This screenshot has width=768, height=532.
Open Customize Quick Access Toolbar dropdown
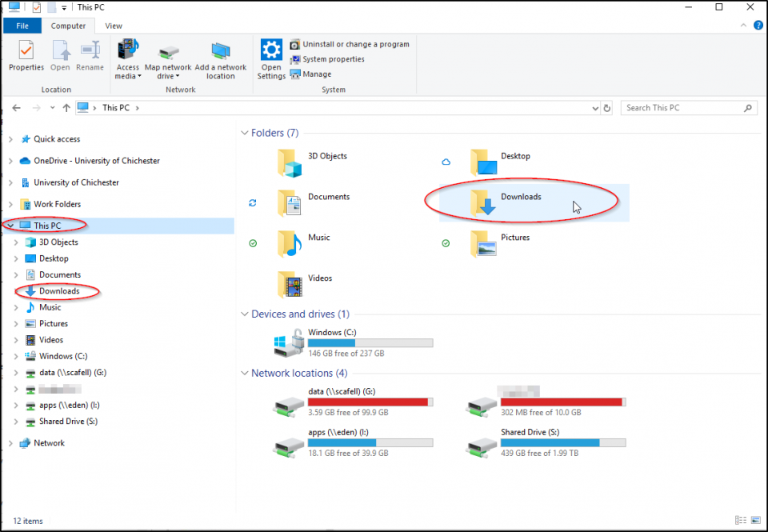coord(64,8)
